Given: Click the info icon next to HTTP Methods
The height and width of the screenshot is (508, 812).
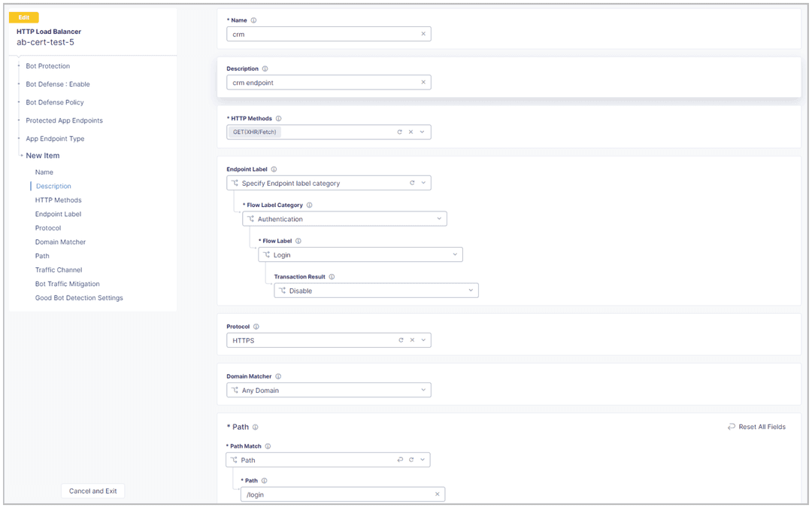Looking at the screenshot, I should click(x=279, y=118).
